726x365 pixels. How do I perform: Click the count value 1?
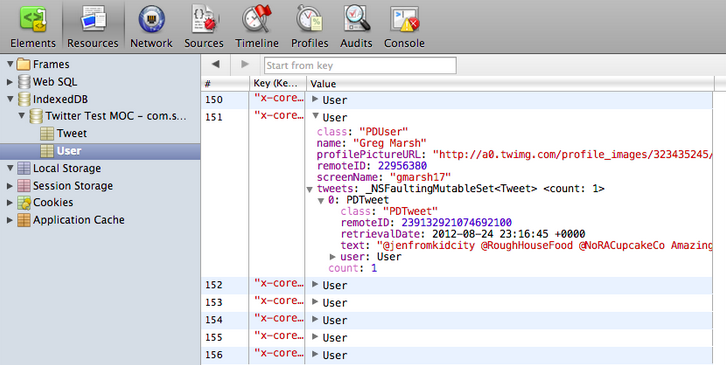[x=374, y=268]
